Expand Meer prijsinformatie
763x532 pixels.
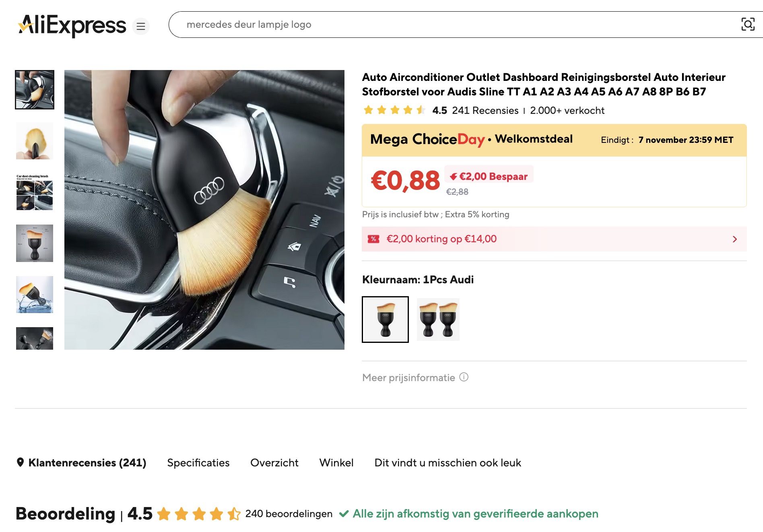408,377
